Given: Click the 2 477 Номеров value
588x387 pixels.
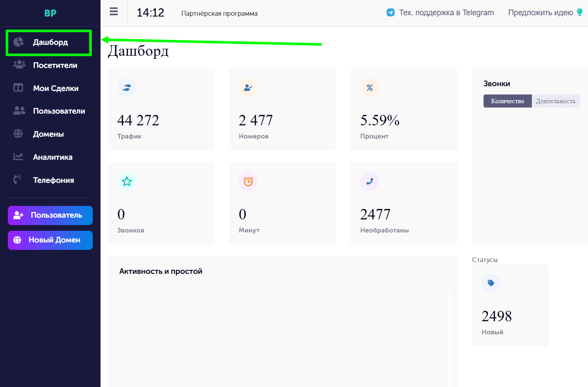Looking at the screenshot, I should (x=256, y=120).
